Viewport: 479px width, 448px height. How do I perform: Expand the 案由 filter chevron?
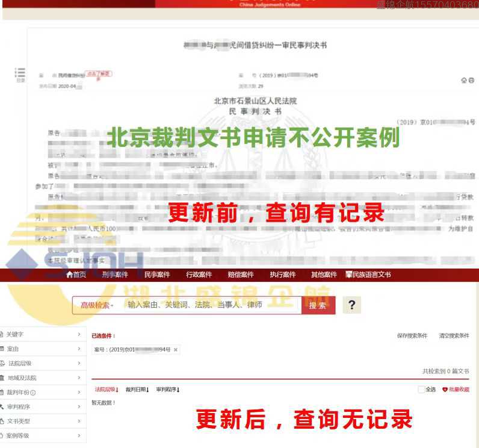click(79, 349)
